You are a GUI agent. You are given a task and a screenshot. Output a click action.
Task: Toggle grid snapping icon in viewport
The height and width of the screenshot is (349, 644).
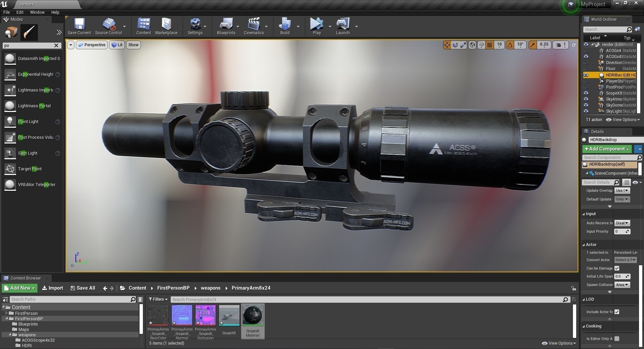tap(489, 45)
